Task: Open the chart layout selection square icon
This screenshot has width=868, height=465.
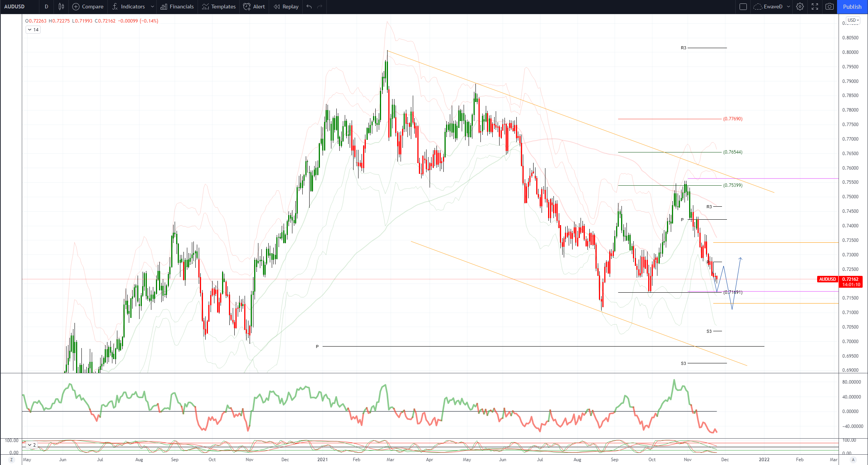Action: (743, 6)
